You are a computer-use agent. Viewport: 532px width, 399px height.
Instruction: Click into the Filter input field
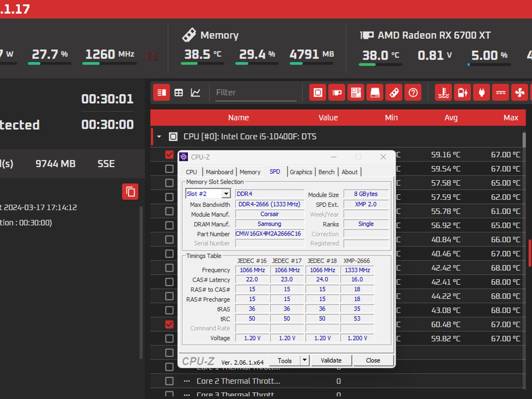point(256,93)
